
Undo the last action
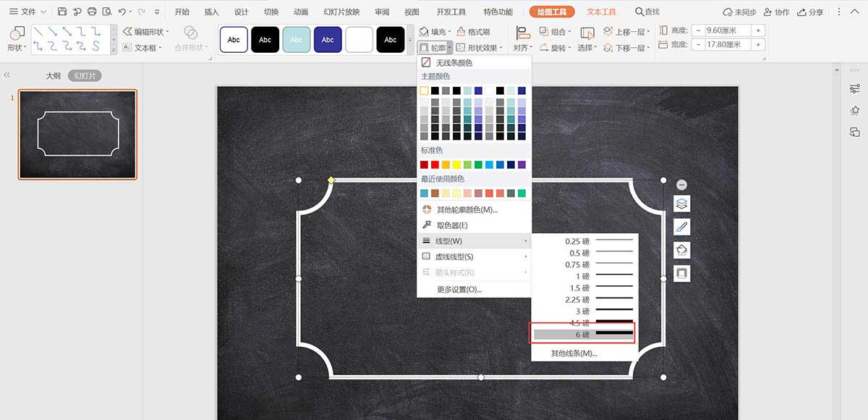tap(122, 12)
